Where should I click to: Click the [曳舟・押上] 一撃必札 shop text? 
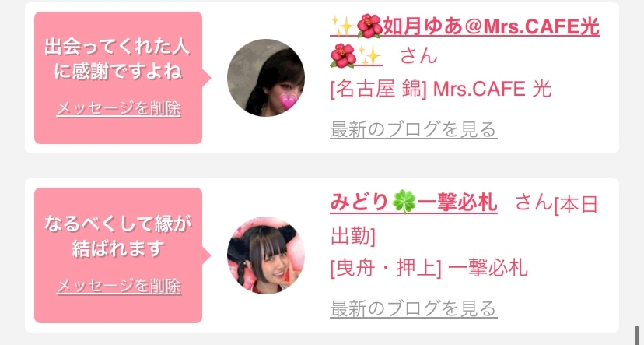(429, 268)
